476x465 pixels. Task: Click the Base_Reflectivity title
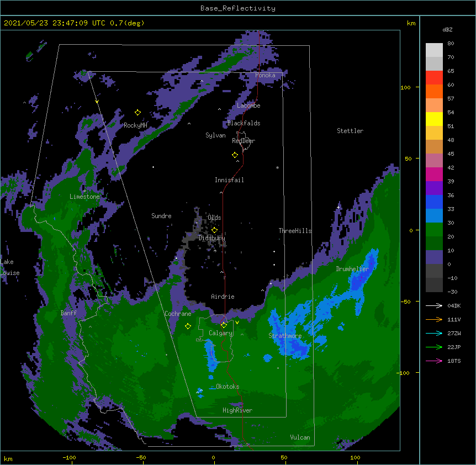pos(238,8)
